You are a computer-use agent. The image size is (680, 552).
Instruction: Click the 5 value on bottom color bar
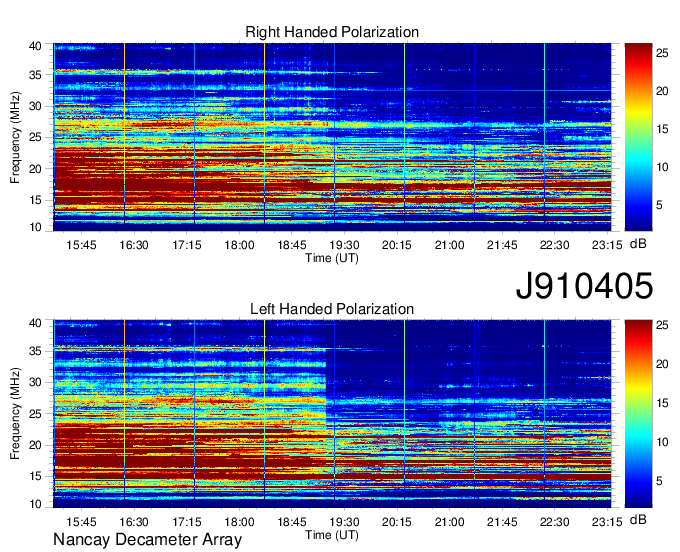click(x=659, y=481)
